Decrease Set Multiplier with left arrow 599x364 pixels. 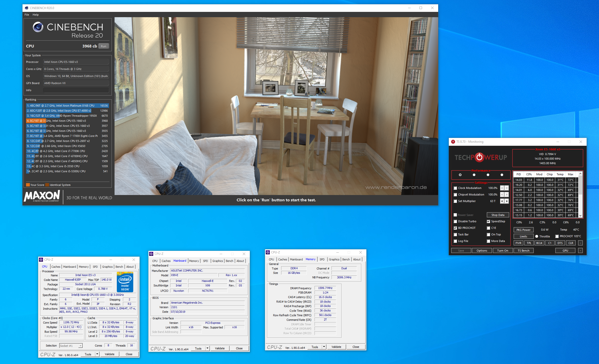click(502, 201)
